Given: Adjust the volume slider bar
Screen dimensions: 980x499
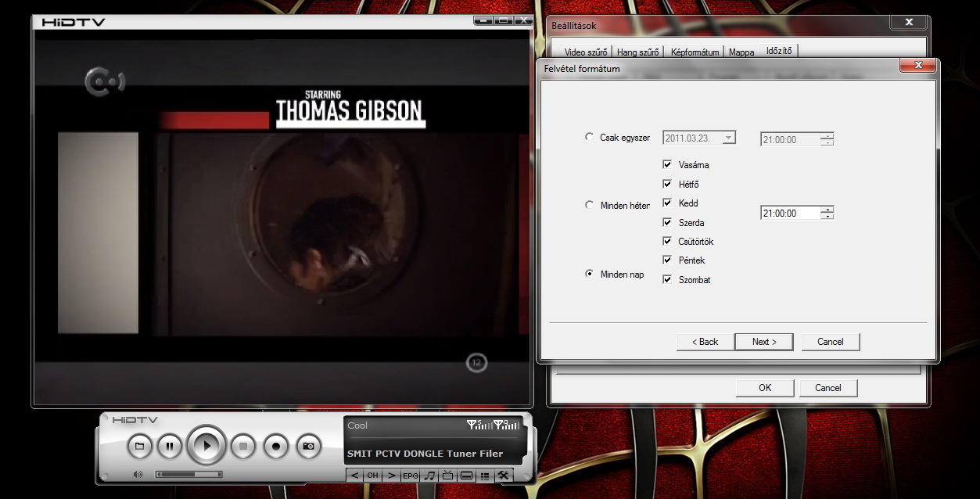Looking at the screenshot, I should (188, 474).
